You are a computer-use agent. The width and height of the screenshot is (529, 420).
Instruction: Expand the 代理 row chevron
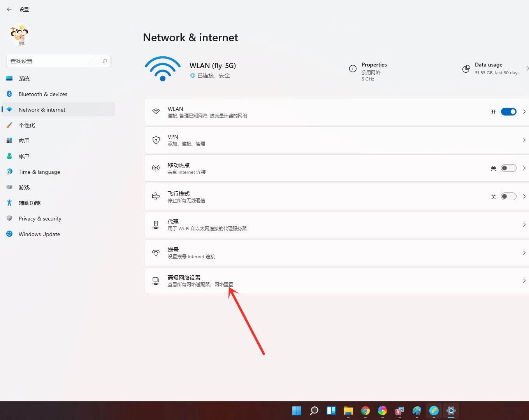[x=524, y=225]
